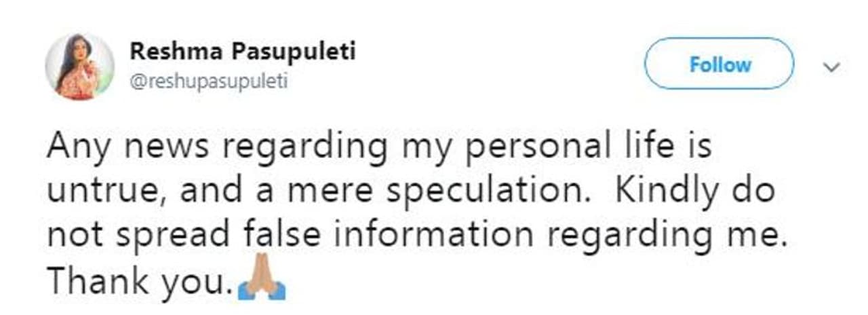Follow Reshma Pasupuleti's account
Viewport: 868px width, 315px height.
click(719, 64)
